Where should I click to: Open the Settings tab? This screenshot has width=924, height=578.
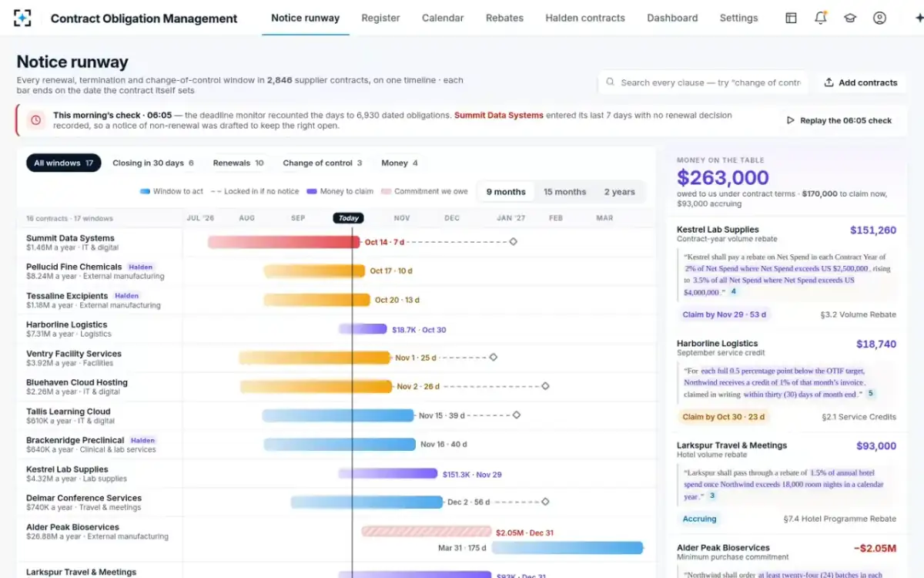point(738,18)
